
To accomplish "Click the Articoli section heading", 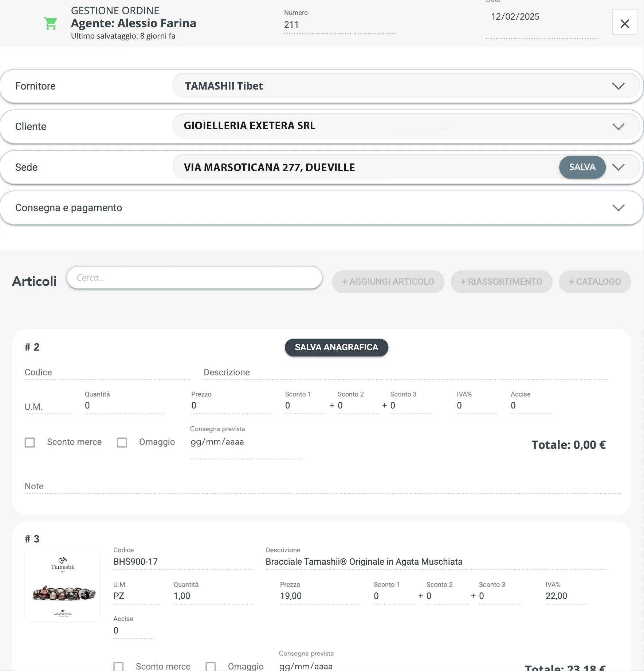I will coord(34,281).
